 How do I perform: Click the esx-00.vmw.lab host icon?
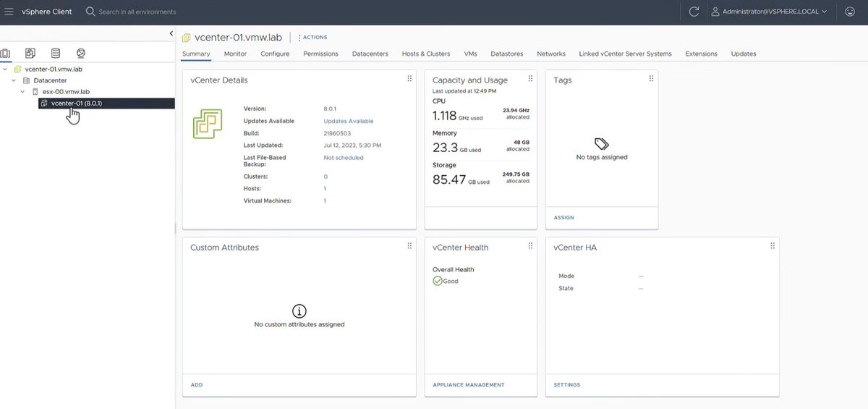(x=35, y=92)
